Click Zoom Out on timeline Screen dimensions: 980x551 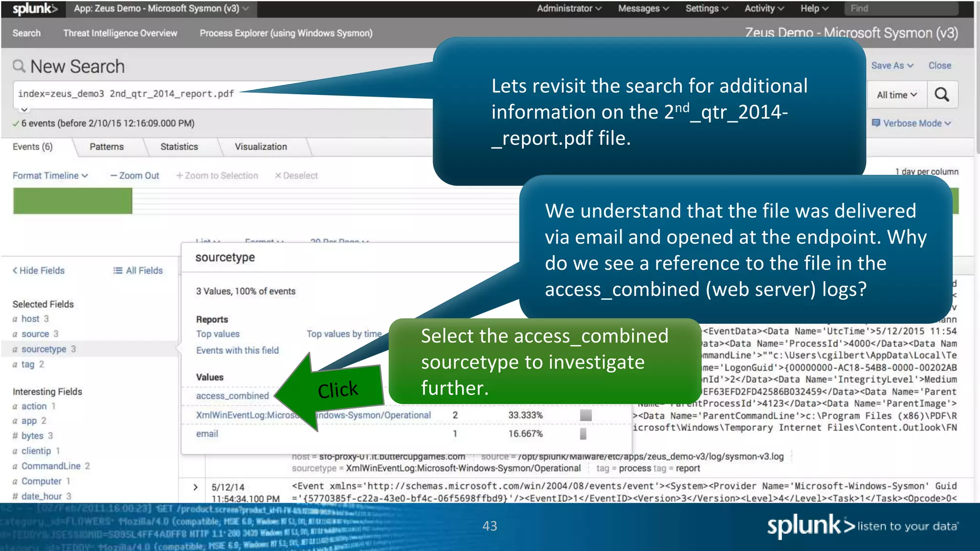click(135, 176)
